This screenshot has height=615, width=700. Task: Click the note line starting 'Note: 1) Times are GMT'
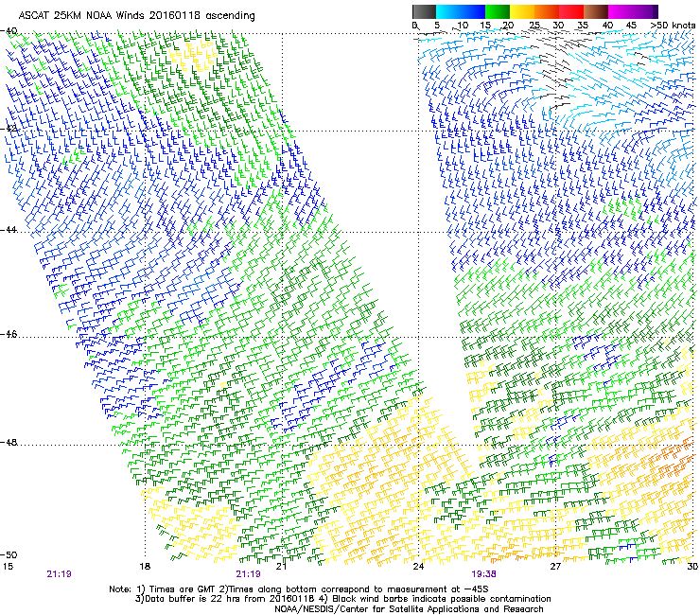[299, 589]
